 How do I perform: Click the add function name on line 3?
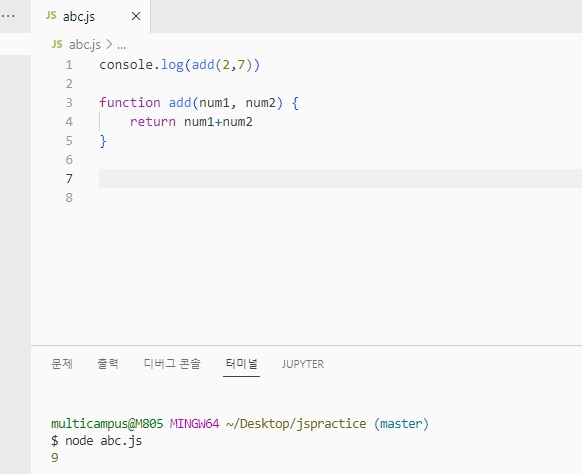[180, 102]
